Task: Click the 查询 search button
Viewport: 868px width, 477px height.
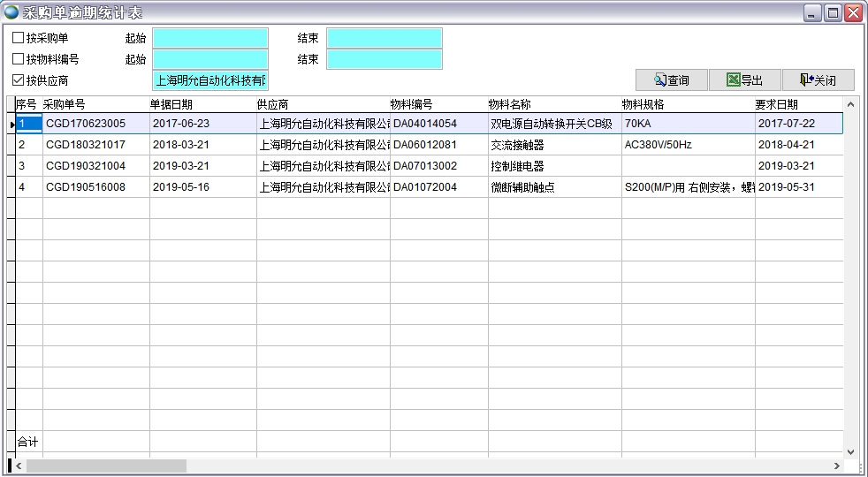Action: tap(671, 80)
